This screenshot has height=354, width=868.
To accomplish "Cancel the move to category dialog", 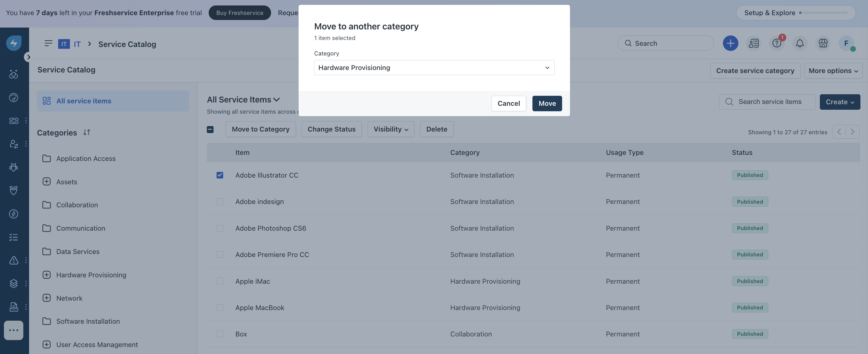I will click(508, 103).
